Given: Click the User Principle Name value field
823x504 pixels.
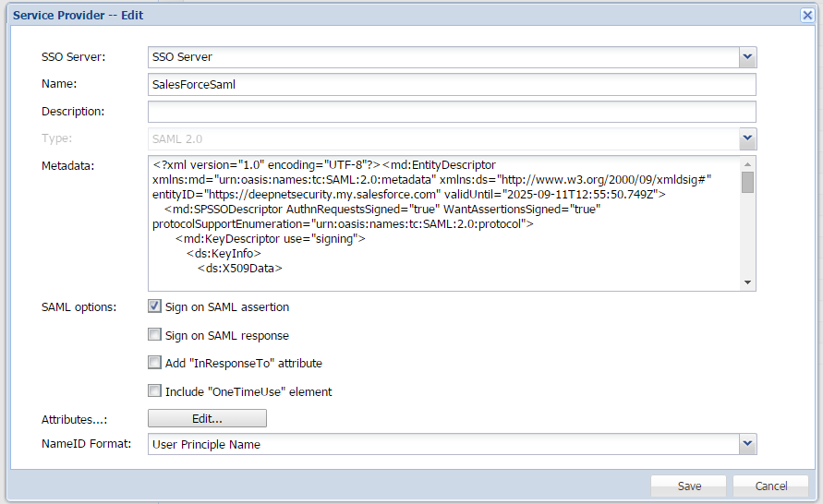Looking at the screenshot, I should click(443, 445).
